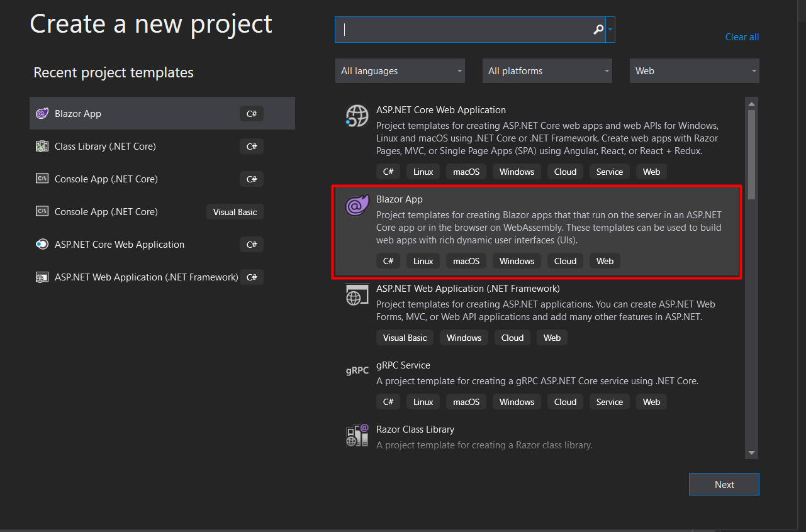The height and width of the screenshot is (532, 806).
Task: Click the Next button
Action: [724, 484]
